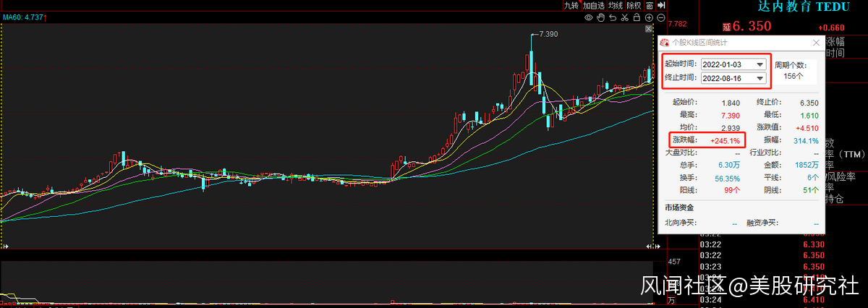Click the 总手 6.30万 value
The image size is (868, 308).
(x=729, y=166)
